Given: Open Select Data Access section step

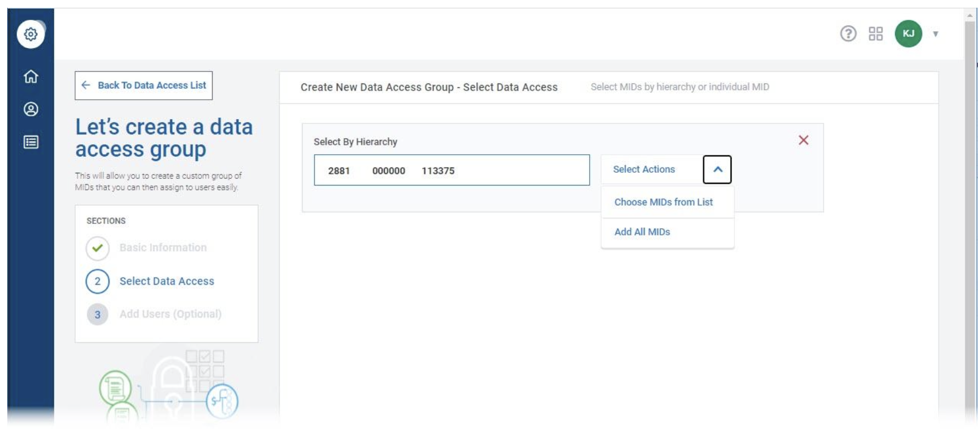Looking at the screenshot, I should click(x=167, y=281).
